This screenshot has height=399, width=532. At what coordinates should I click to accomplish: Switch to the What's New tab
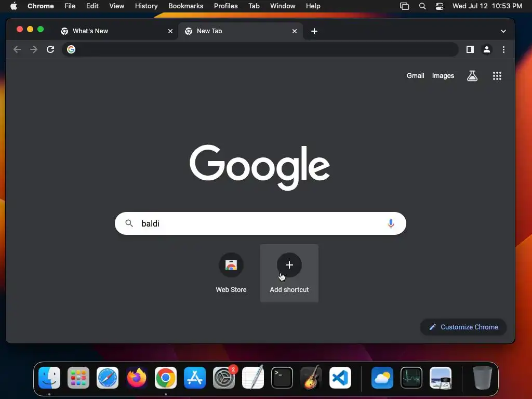(116, 31)
